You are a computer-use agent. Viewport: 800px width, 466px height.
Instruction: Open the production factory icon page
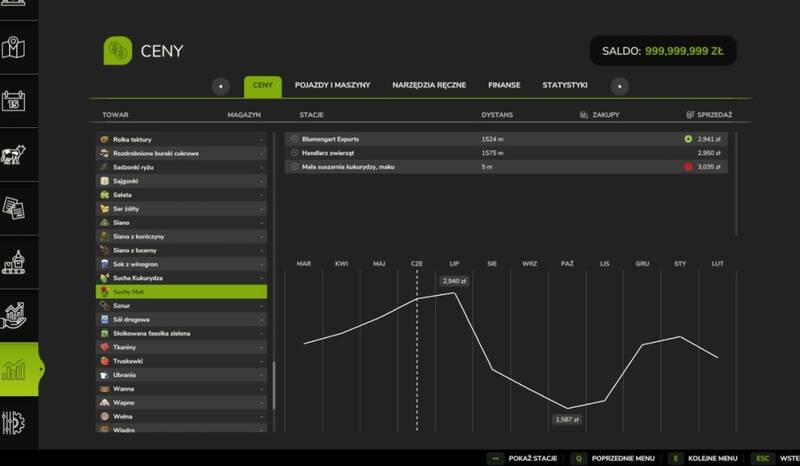click(x=13, y=262)
